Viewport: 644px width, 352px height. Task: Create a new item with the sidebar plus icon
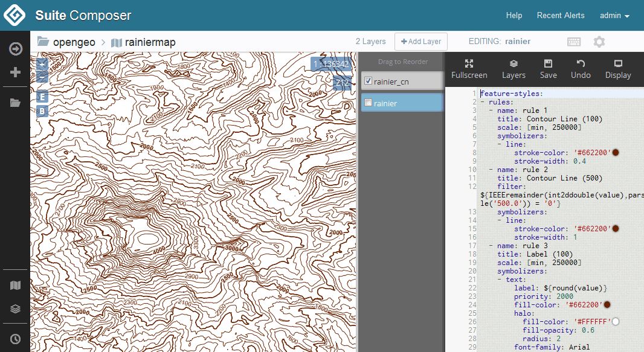pos(14,72)
